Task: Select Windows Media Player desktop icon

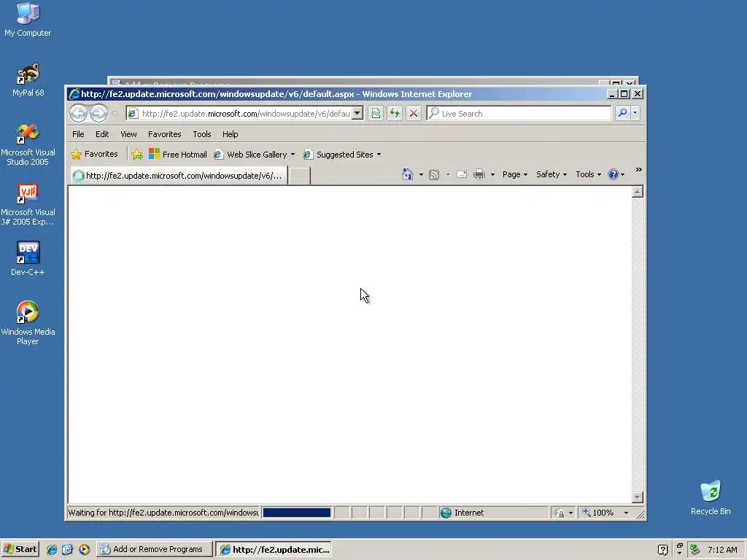Action: coord(28,323)
